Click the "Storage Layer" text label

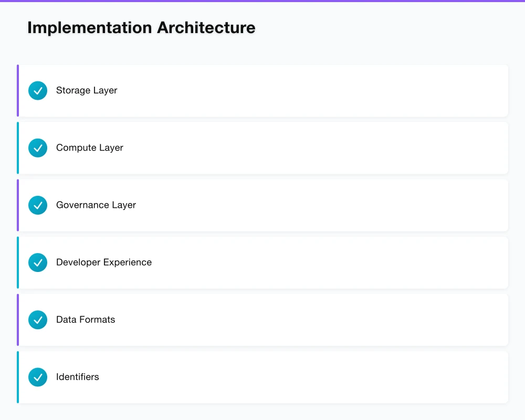87,90
